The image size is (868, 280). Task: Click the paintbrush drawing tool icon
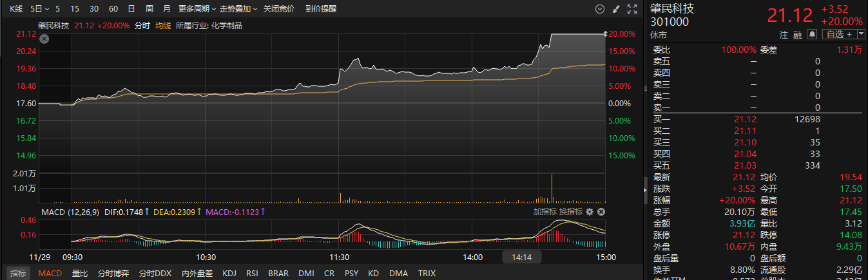click(x=616, y=9)
